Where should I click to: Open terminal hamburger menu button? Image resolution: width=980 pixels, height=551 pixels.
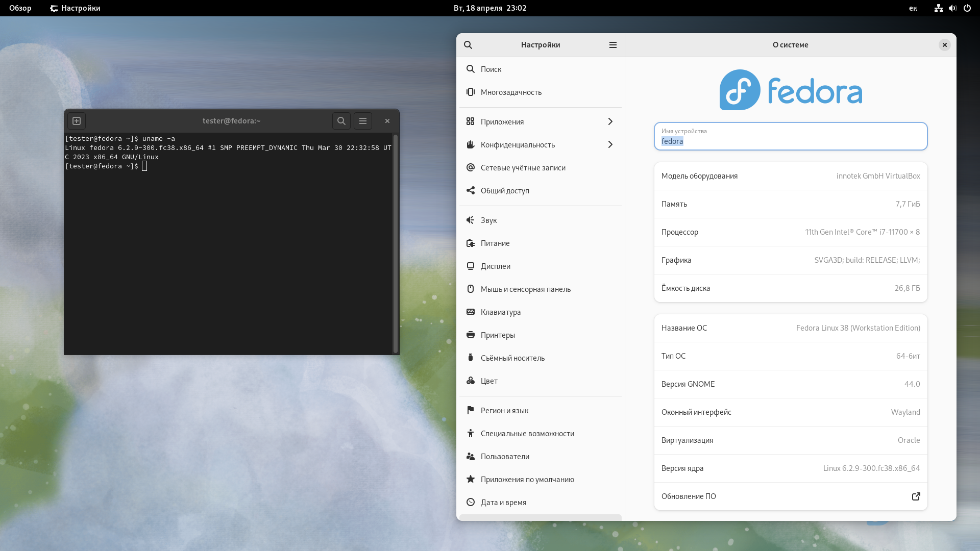(363, 121)
